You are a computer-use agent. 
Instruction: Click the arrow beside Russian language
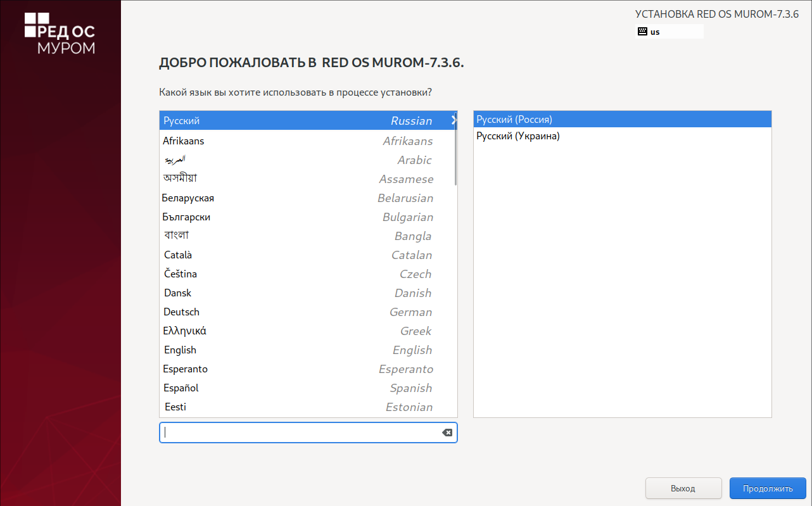454,120
